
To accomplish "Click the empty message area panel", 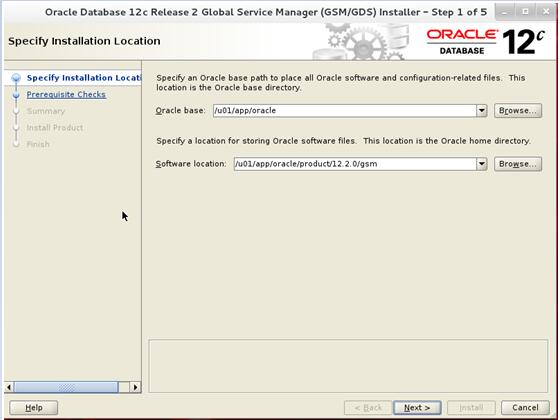I will (x=348, y=366).
